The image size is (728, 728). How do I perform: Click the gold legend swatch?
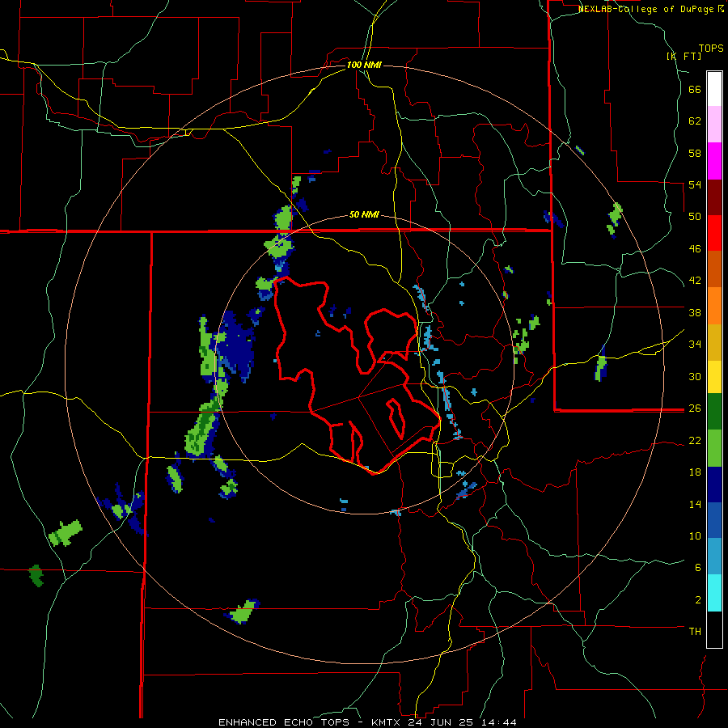pos(714,342)
